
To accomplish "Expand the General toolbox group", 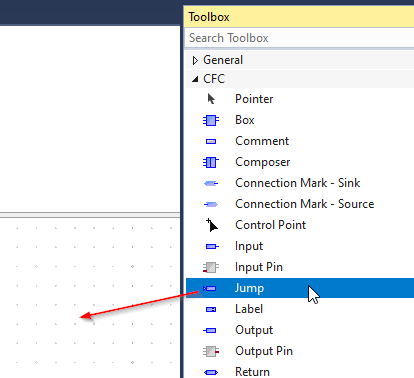I will click(195, 60).
